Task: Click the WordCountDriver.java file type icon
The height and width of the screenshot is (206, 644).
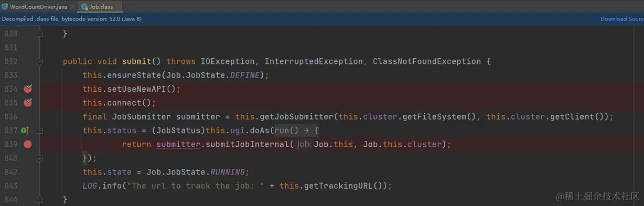Action: click(x=5, y=7)
